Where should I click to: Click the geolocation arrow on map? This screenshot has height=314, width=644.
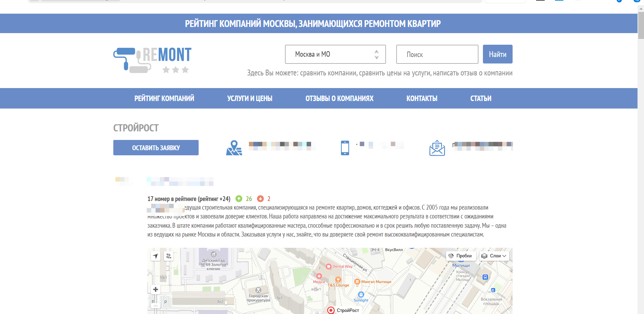click(156, 256)
